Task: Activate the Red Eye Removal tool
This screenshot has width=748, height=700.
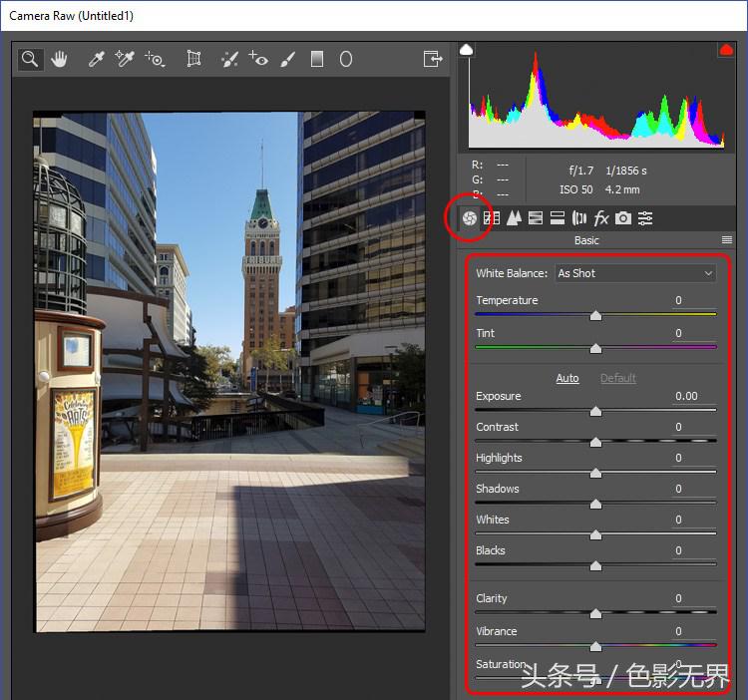Action: (258, 59)
